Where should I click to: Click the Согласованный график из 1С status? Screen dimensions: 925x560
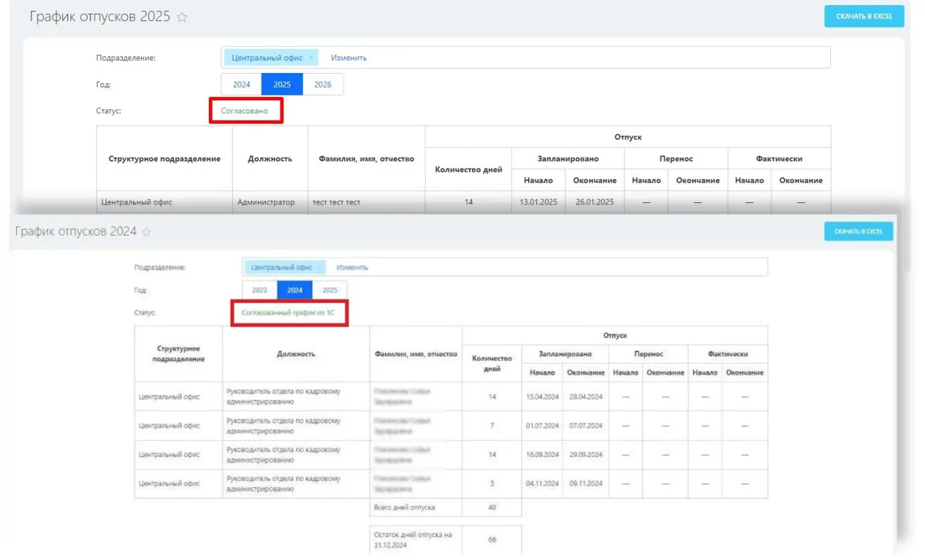coord(288,314)
